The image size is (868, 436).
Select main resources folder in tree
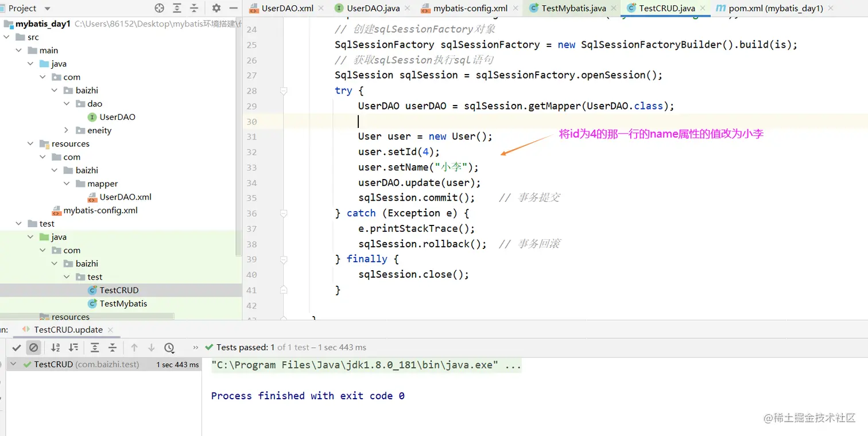(x=71, y=143)
